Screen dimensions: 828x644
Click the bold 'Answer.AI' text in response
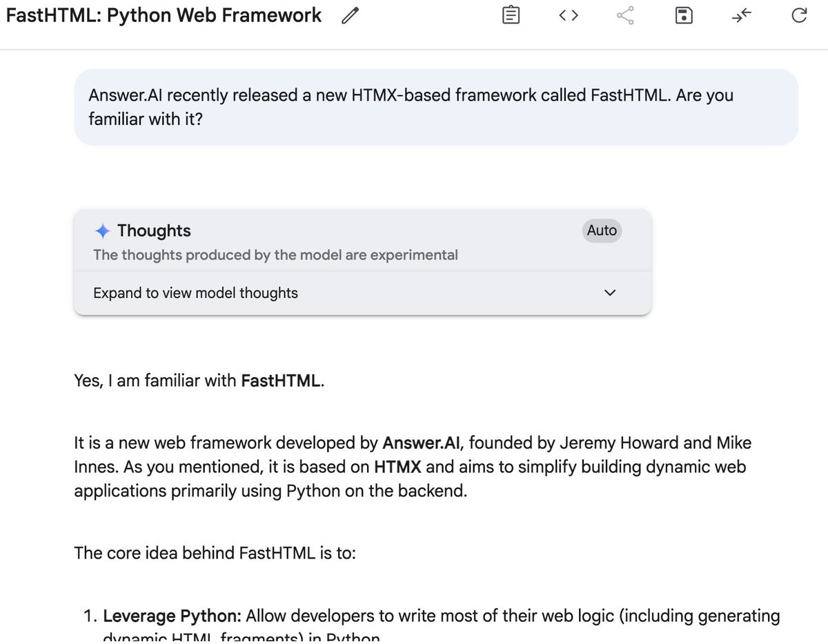(422, 442)
